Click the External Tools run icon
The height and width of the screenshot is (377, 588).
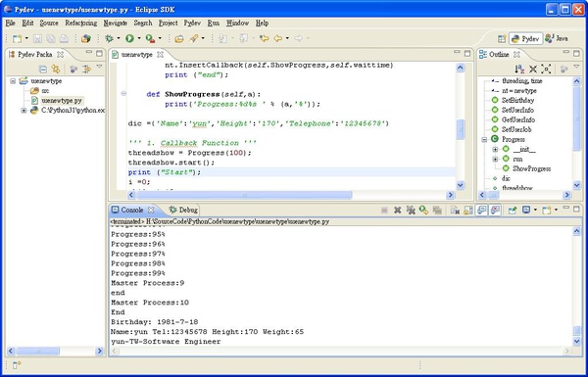coord(150,38)
